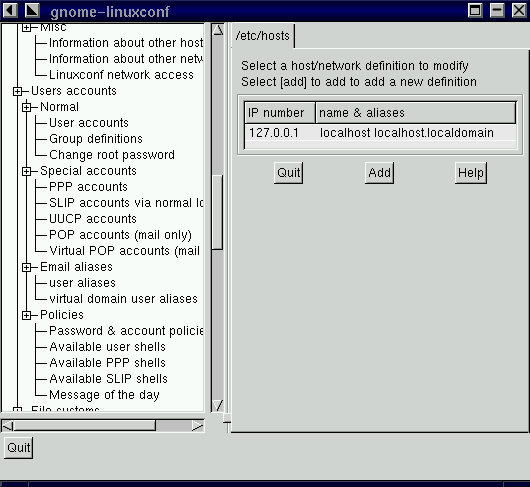Image resolution: width=530 pixels, height=487 pixels.
Task: Open Change root password item
Action: [x=112, y=155]
